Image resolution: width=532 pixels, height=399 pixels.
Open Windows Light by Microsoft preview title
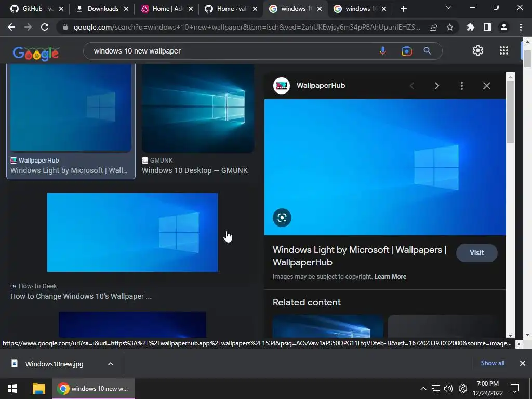[360, 256]
